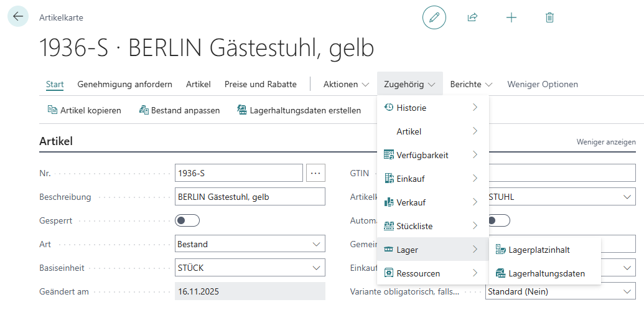The height and width of the screenshot is (330, 644).
Task: Click the Gesperrt field label
Action: (55, 220)
